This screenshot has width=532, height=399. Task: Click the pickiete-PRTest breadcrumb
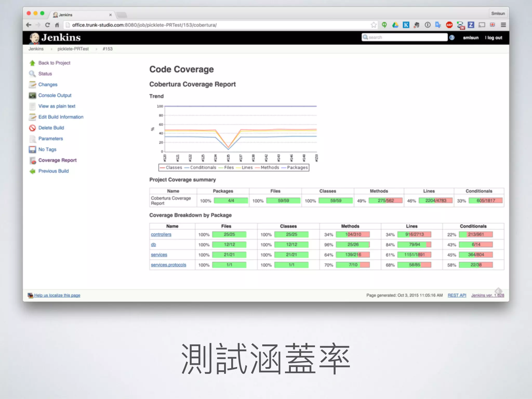tap(73, 49)
